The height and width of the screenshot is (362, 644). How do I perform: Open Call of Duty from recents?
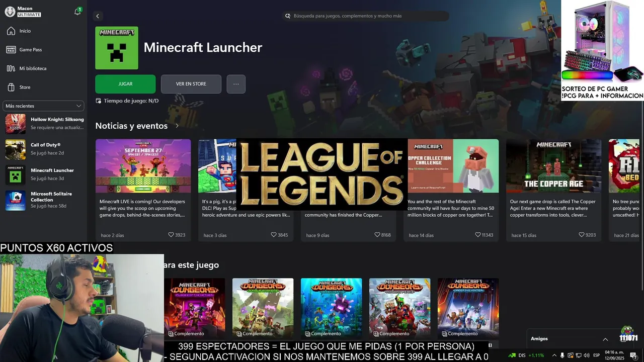click(44, 149)
